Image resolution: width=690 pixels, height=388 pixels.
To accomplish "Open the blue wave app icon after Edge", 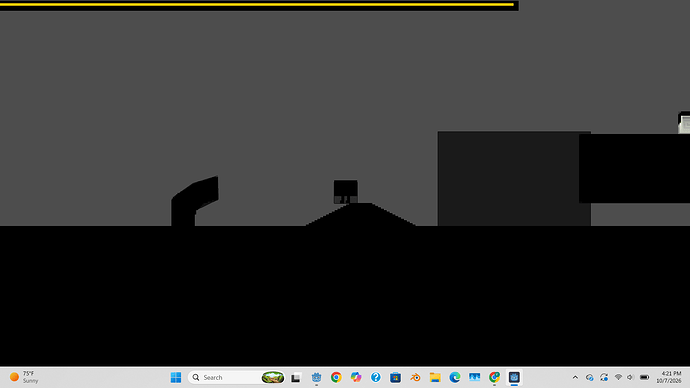I will (x=474, y=377).
